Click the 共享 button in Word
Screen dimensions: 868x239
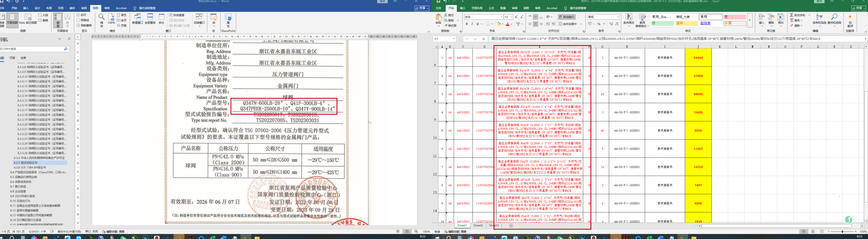point(422,8)
